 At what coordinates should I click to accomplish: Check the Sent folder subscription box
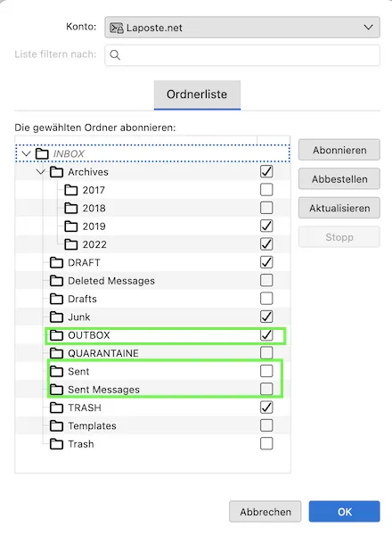(266, 371)
